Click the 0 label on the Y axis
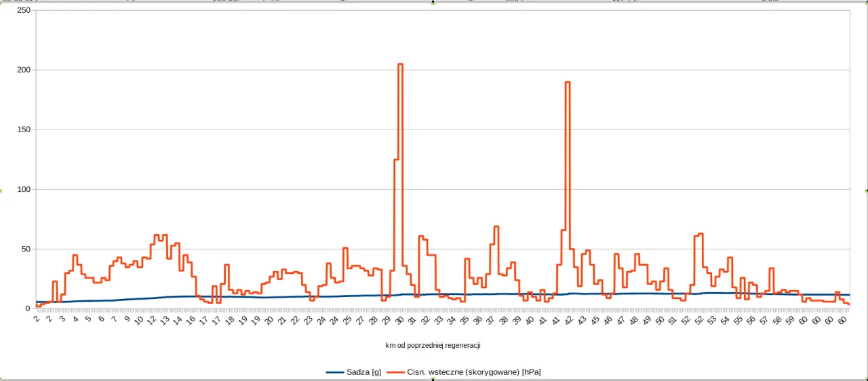Image resolution: width=868 pixels, height=381 pixels. [28, 308]
